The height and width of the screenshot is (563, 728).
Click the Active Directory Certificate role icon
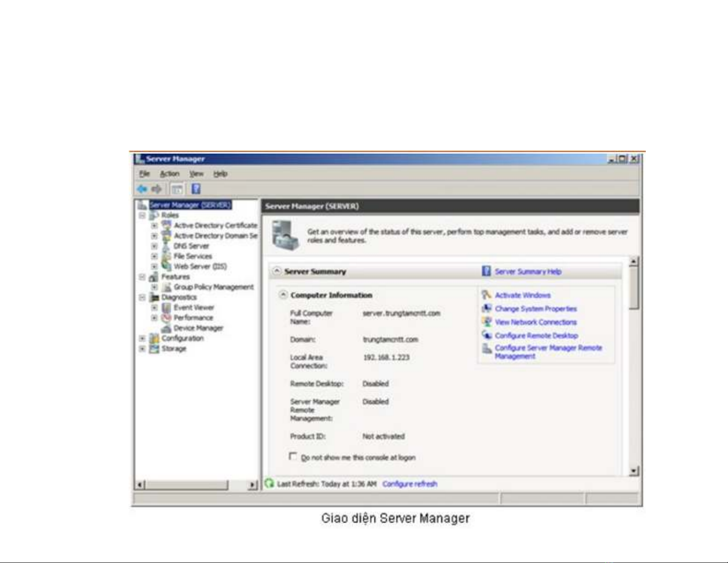pyautogui.click(x=166, y=225)
